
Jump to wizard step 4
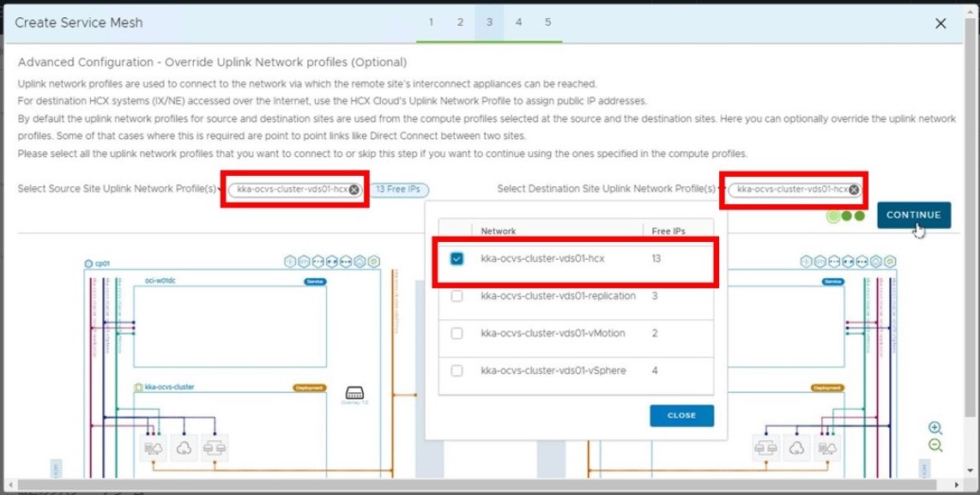(x=518, y=22)
